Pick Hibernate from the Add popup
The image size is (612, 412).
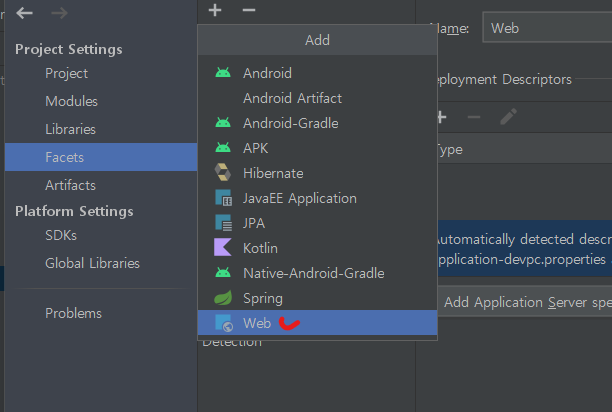coord(317,173)
